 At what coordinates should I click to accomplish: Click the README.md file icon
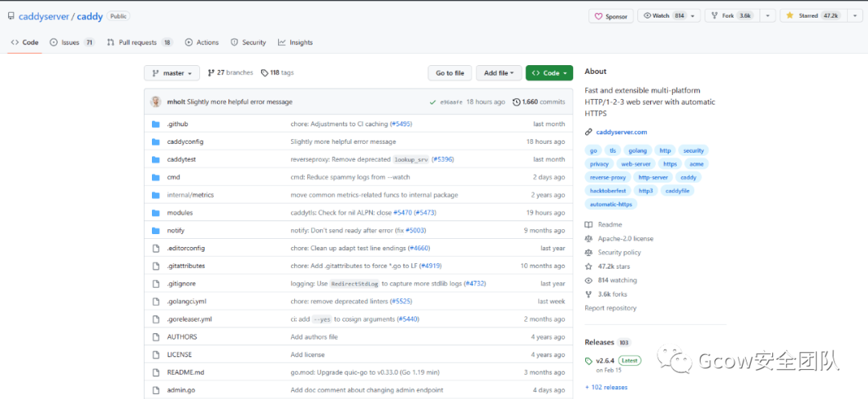[156, 372]
